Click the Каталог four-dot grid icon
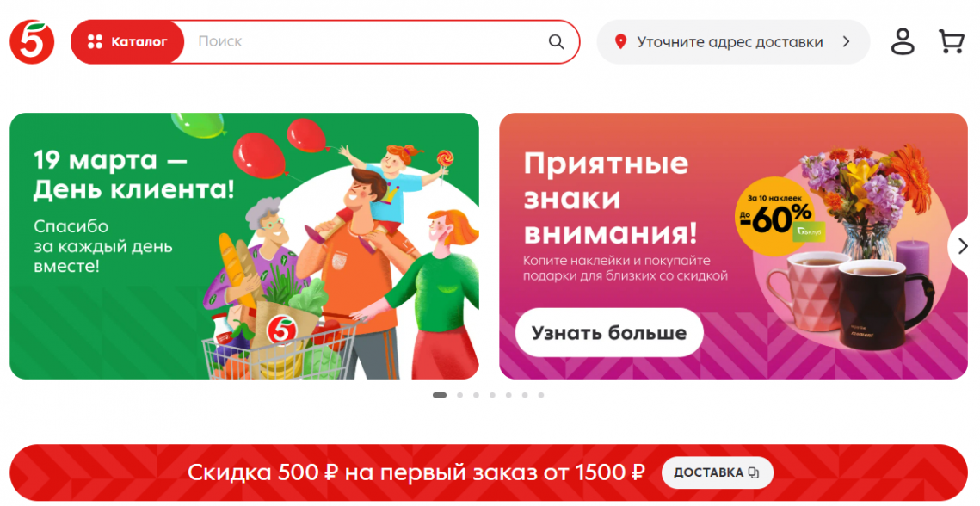980x506 pixels. [95, 42]
